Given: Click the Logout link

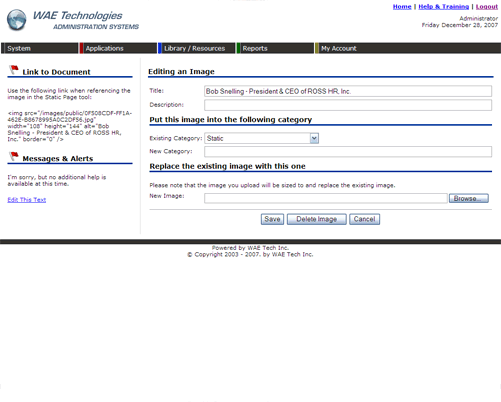Looking at the screenshot, I should (x=487, y=7).
